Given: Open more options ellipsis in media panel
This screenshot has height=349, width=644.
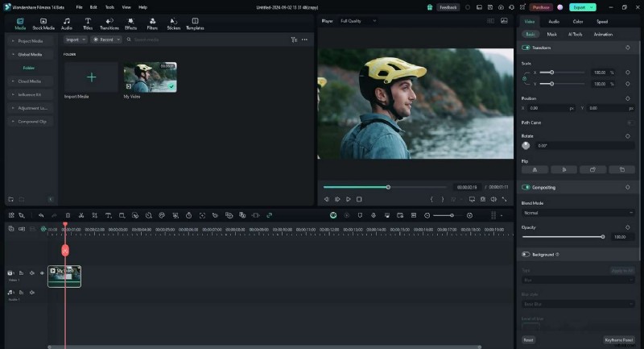Looking at the screenshot, I should point(304,39).
